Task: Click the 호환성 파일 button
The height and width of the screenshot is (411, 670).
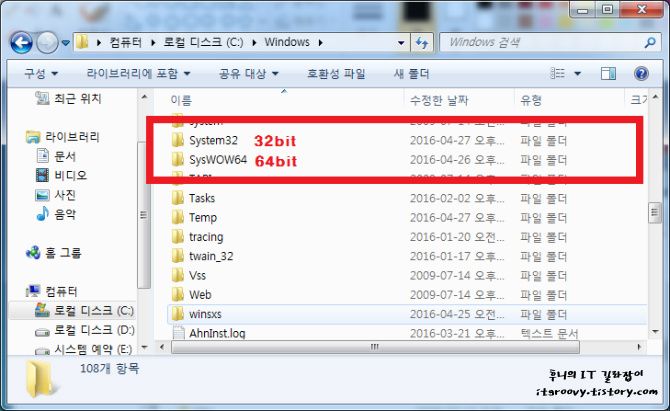Action: [x=336, y=74]
